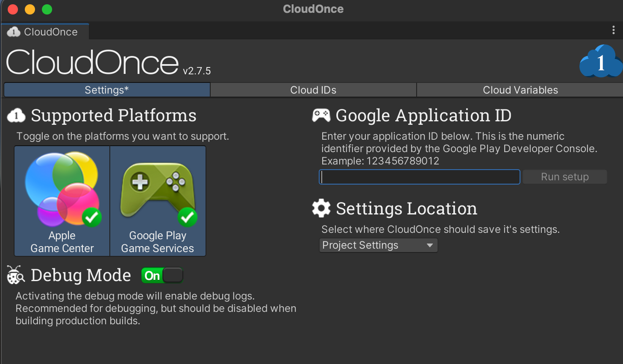Viewport: 623px width, 364px height.
Task: Click 'Select where CloudOnce should save' text
Action: (441, 229)
